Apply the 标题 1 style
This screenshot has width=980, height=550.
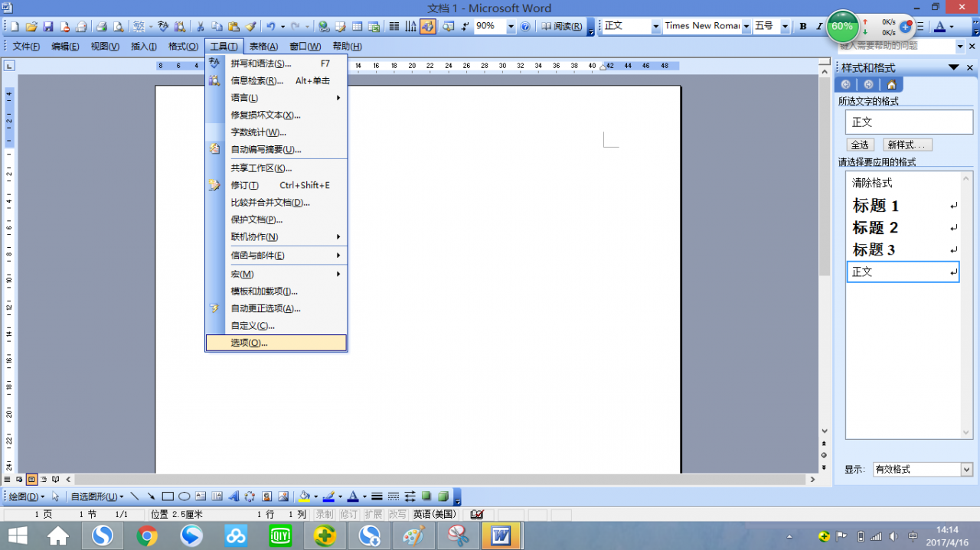(903, 206)
